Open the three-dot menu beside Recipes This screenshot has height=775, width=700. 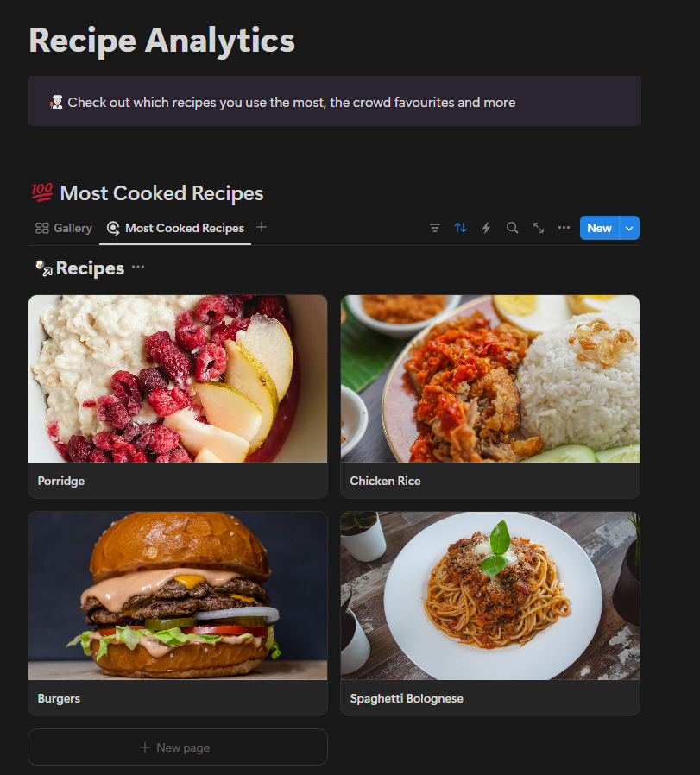[138, 268]
